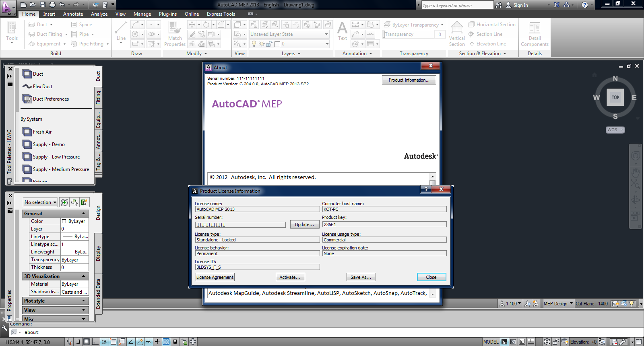
Task: Click the Infocenter keyword search field
Action: pyautogui.click(x=457, y=5)
